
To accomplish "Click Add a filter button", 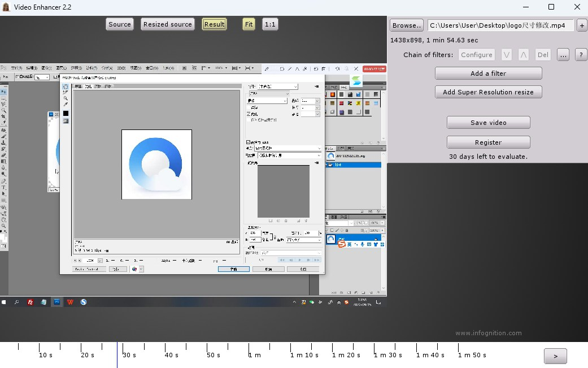I will coord(488,73).
